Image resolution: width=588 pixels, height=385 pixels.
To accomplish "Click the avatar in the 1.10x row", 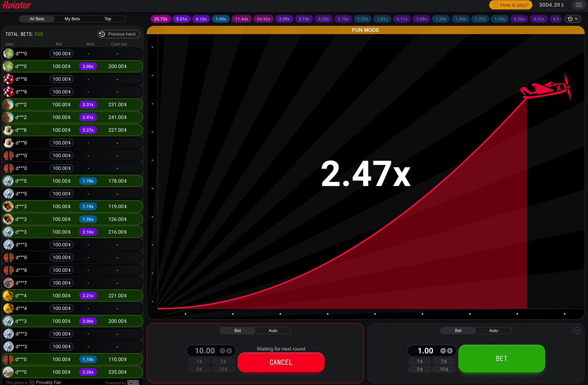I will [x=8, y=359].
